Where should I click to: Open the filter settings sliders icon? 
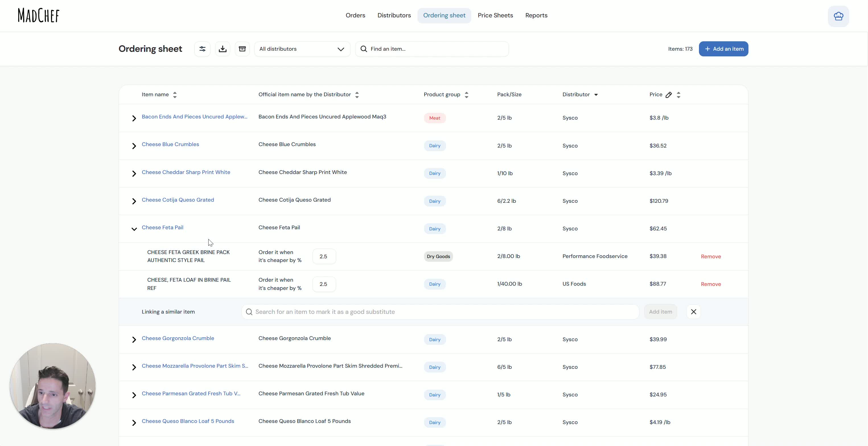(202, 49)
